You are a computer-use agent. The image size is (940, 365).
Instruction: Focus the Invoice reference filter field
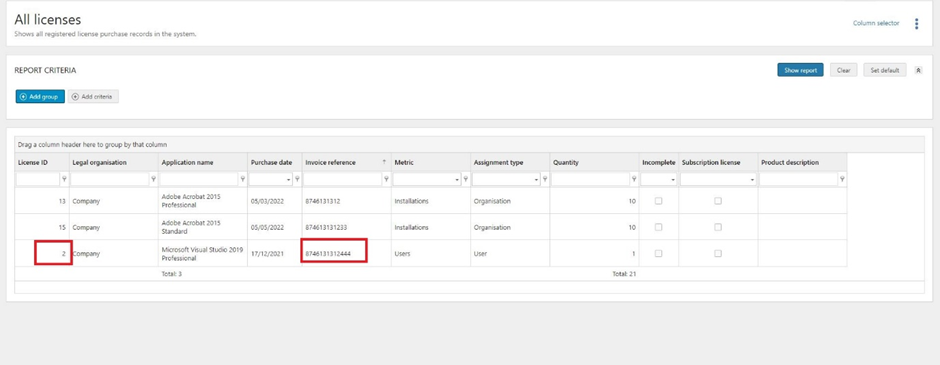pyautogui.click(x=343, y=179)
